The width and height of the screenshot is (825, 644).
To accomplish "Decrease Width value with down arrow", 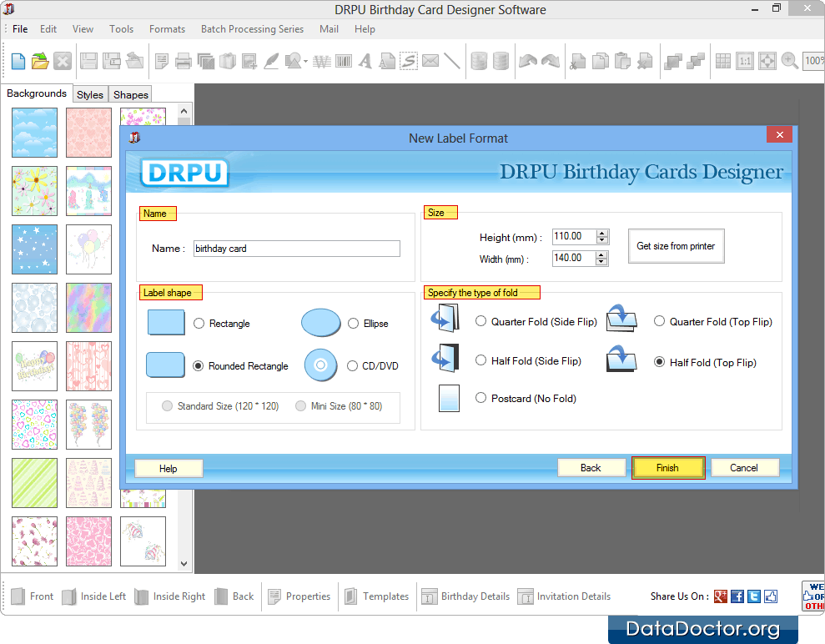I will 602,261.
